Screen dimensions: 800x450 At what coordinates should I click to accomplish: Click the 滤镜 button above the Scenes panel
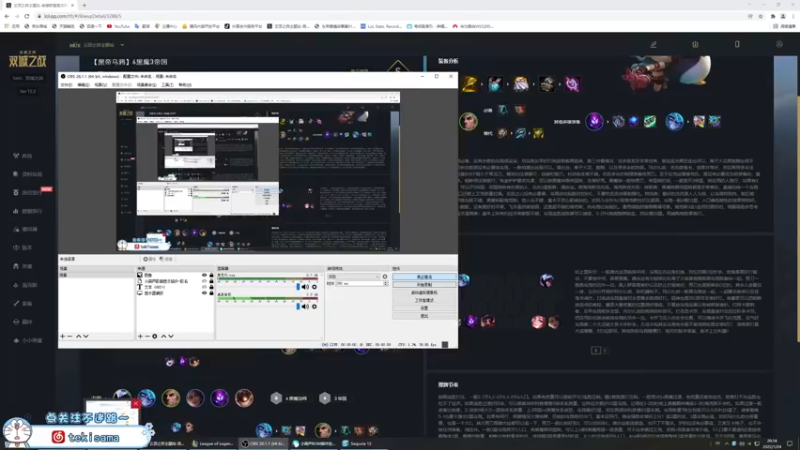point(166,259)
